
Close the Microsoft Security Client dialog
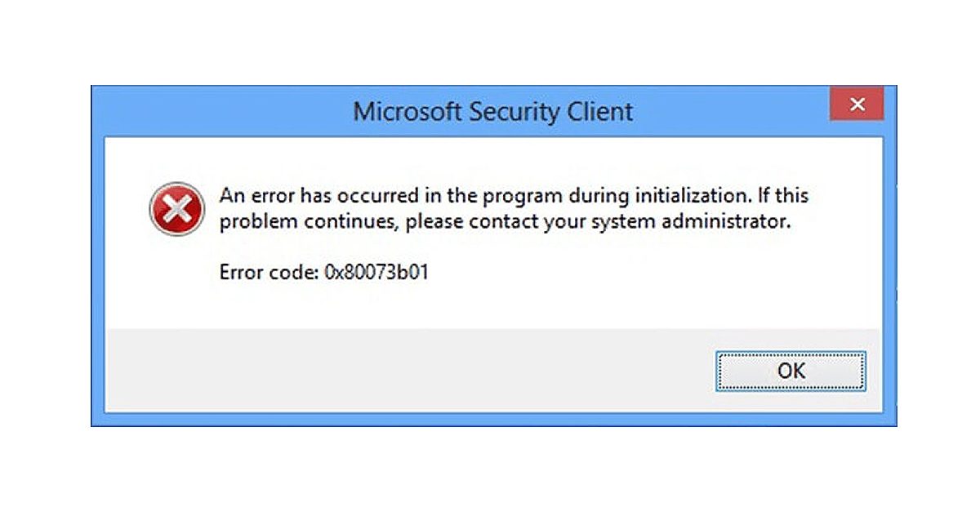point(857,105)
